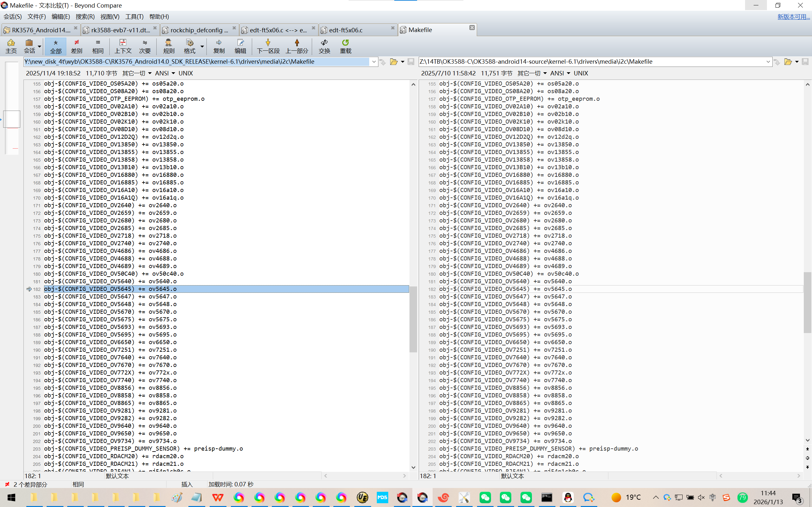
Task: Click the Rules (规则) toolbar icon
Action: coord(168,46)
